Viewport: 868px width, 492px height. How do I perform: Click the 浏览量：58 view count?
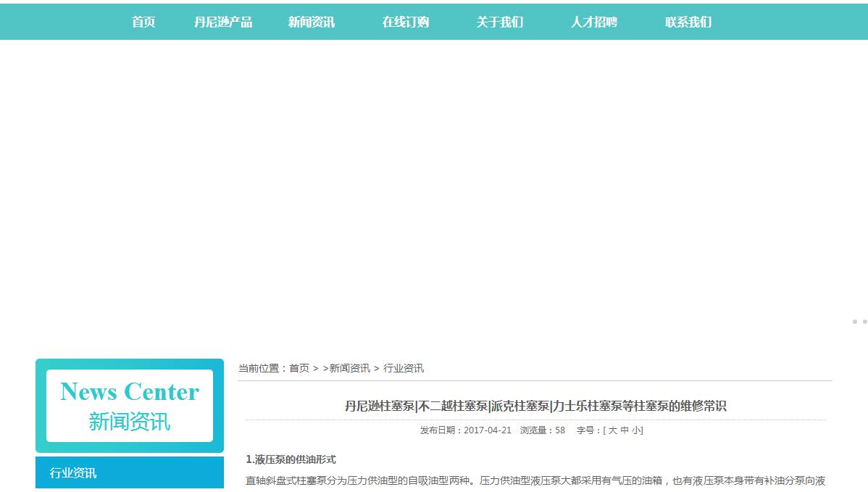(543, 430)
